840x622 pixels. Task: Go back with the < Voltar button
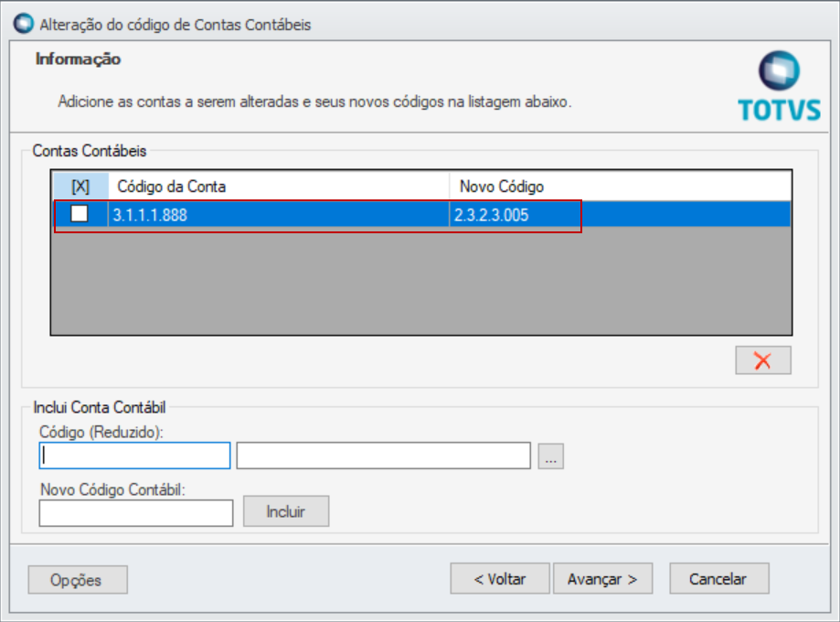click(x=500, y=579)
